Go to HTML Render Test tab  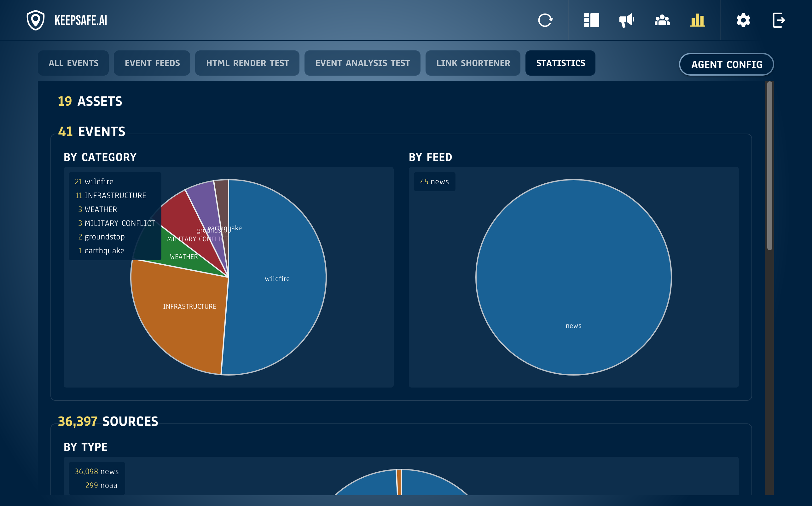(247, 63)
